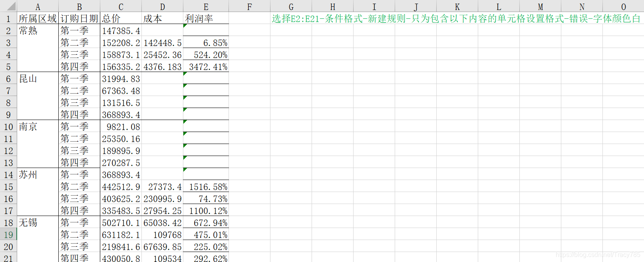Click the 672.94% profit cell
Viewport: 644px width, 262px height.
tap(206, 222)
